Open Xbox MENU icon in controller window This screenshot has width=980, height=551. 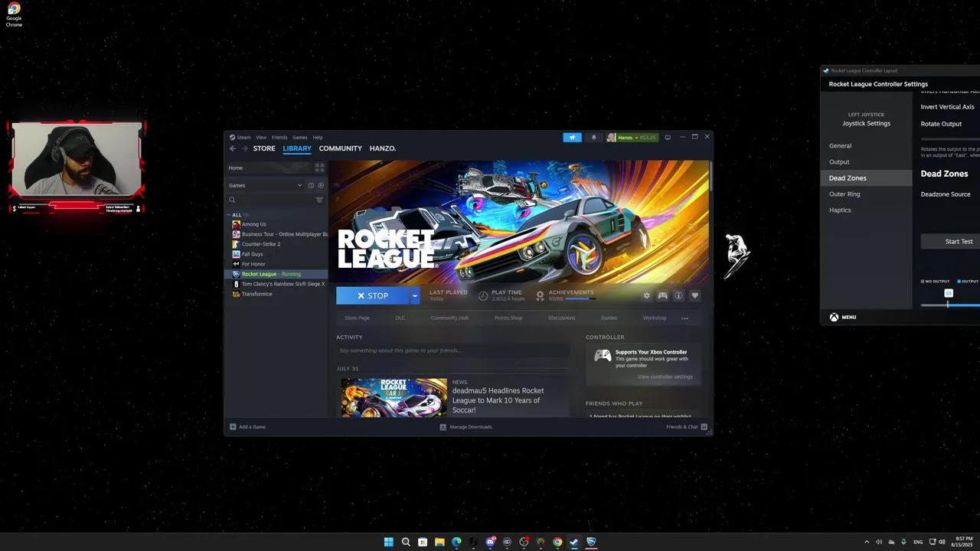pyautogui.click(x=834, y=317)
